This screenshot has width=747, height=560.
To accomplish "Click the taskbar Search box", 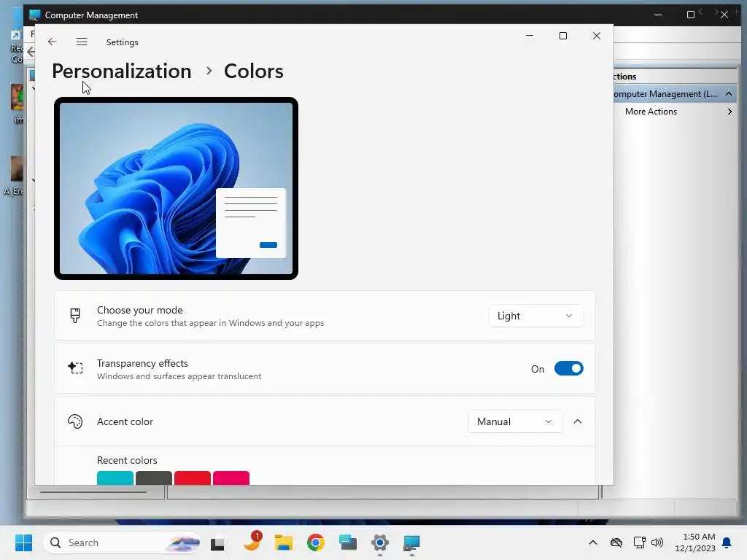I will click(122, 542).
